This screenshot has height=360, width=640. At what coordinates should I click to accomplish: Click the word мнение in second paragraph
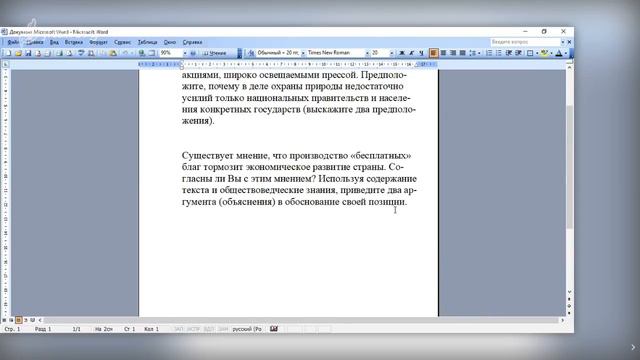coord(252,156)
